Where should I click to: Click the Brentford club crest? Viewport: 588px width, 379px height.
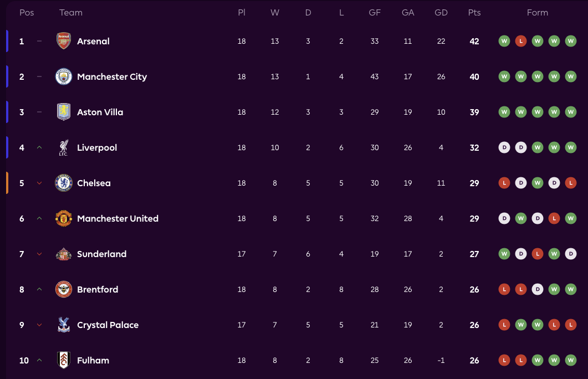coord(64,289)
